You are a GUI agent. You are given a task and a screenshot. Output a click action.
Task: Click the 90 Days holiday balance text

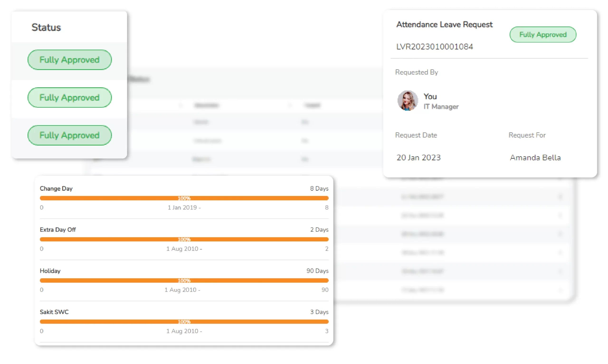(x=317, y=271)
